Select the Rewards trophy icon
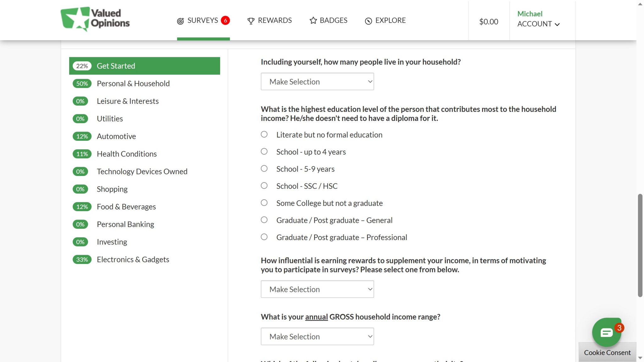644x362 pixels. 250,20
